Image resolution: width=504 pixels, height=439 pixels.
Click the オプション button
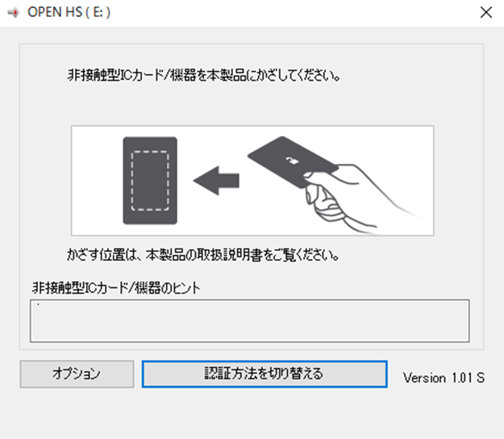77,374
